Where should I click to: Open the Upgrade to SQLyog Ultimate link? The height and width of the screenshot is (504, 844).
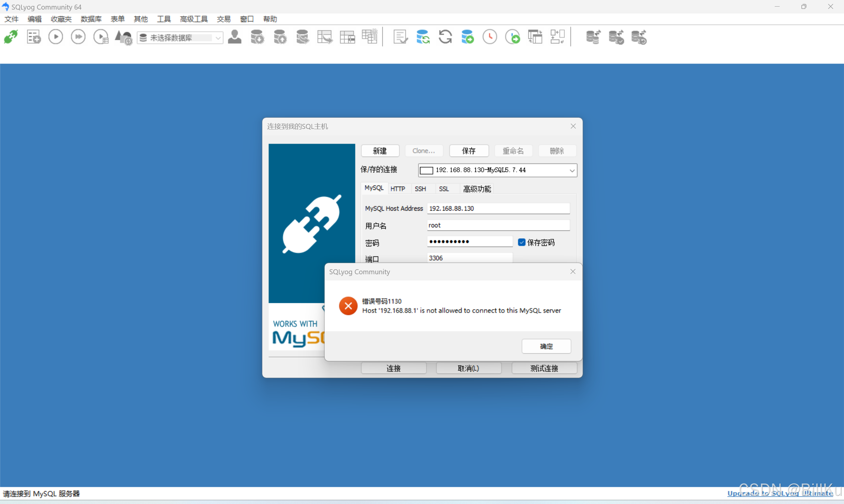(x=780, y=493)
